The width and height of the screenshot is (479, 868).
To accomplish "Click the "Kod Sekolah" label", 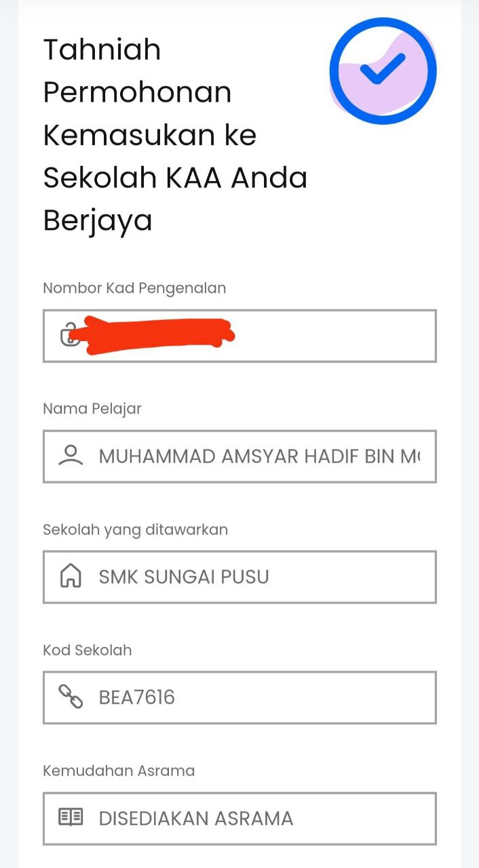I will [x=88, y=650].
